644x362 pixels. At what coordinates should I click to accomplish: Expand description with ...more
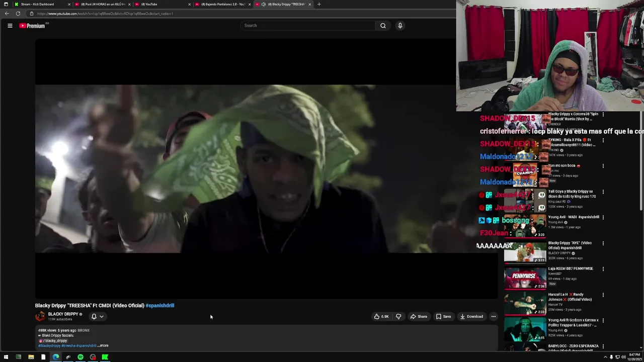[x=103, y=346]
